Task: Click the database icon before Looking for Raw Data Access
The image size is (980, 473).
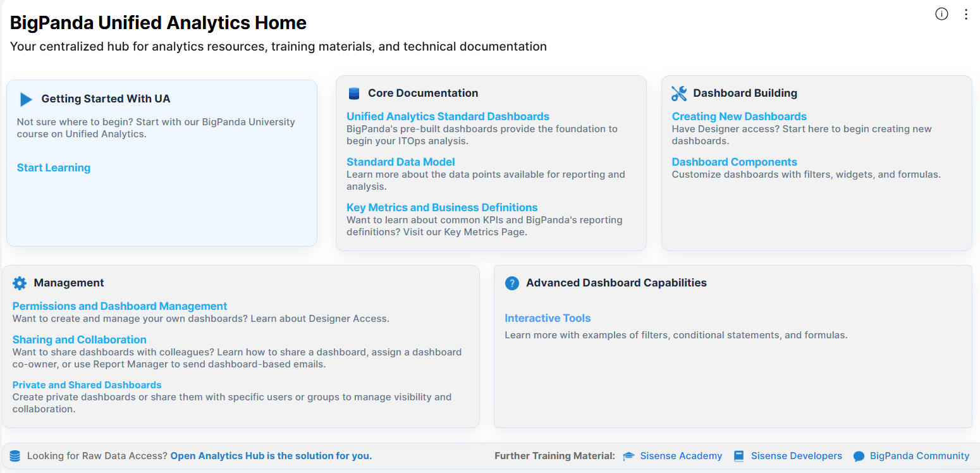Action: pos(16,455)
